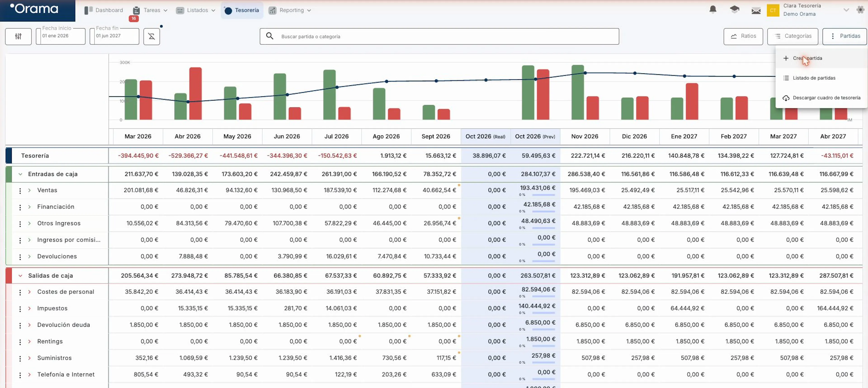Open the settings gear icon
Viewport: 868px width, 388px height.
[x=860, y=10]
